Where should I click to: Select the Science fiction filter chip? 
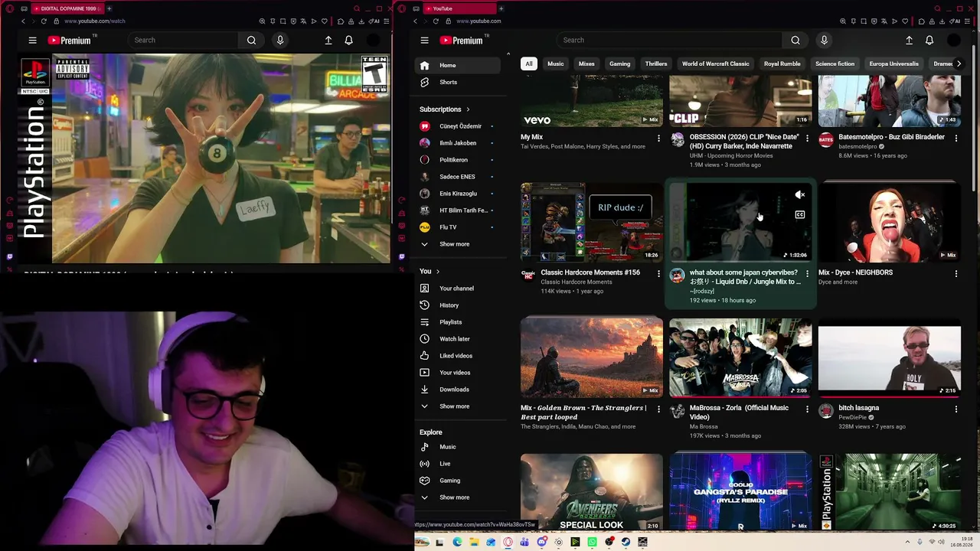835,64
